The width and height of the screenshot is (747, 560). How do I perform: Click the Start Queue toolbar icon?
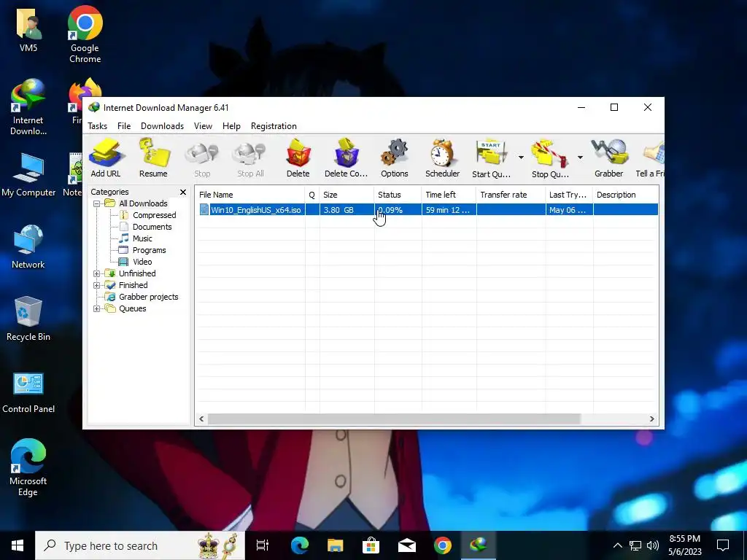491,158
